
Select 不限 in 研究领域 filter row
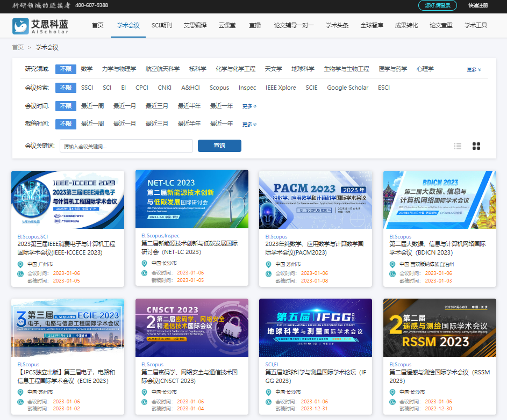pos(66,69)
